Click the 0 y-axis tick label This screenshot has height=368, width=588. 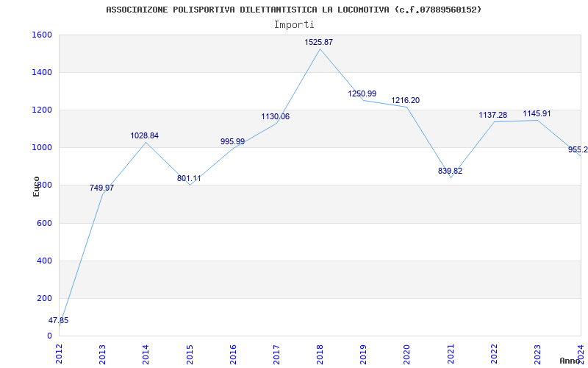pos(49,336)
